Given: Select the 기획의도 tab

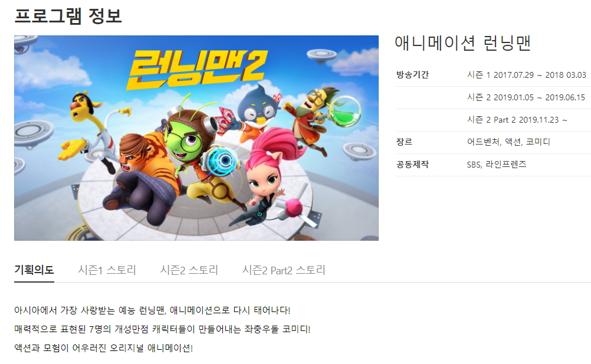Looking at the screenshot, I should (x=34, y=270).
